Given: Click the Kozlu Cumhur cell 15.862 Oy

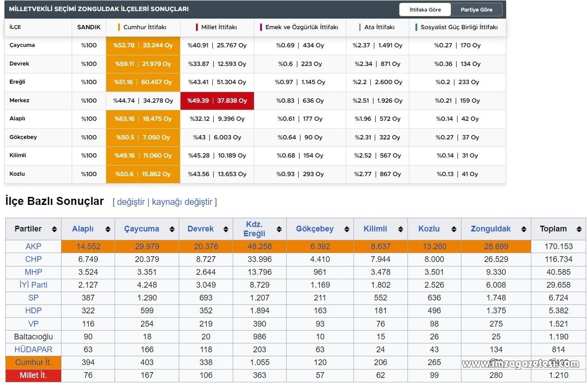Looking at the screenshot, I should [156, 174].
